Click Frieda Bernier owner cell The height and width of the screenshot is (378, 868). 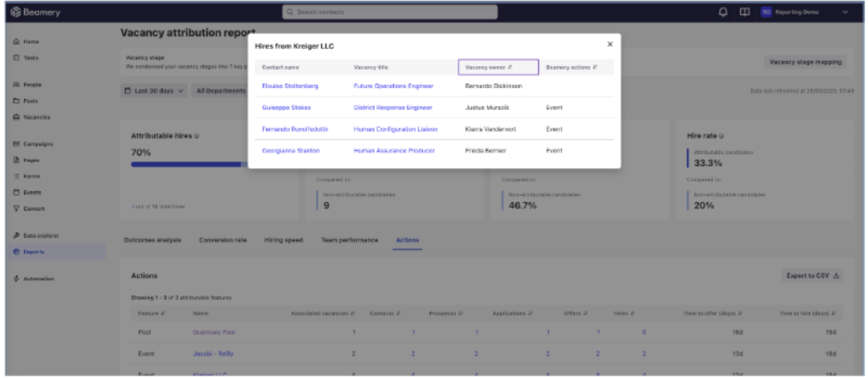486,150
